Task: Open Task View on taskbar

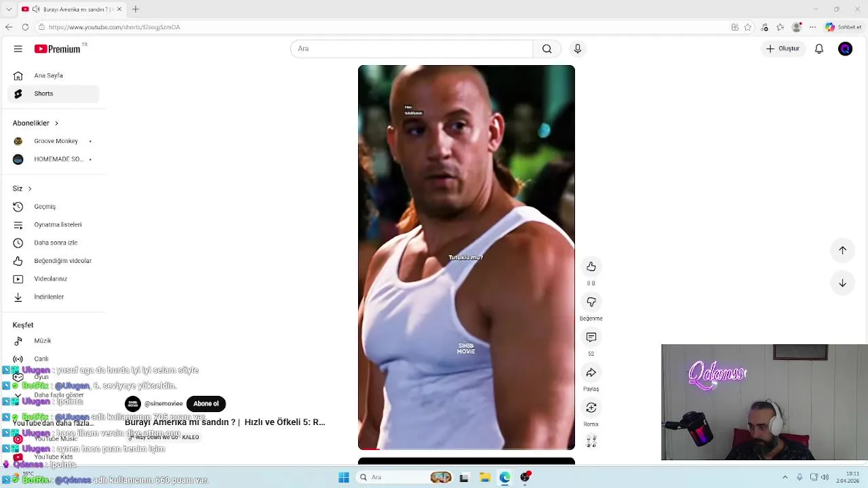Action: coord(464,477)
